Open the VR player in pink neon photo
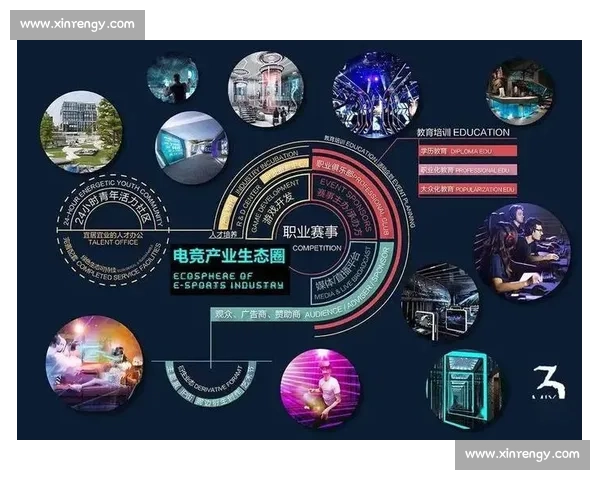The image size is (600, 480). pyautogui.click(x=320, y=389)
